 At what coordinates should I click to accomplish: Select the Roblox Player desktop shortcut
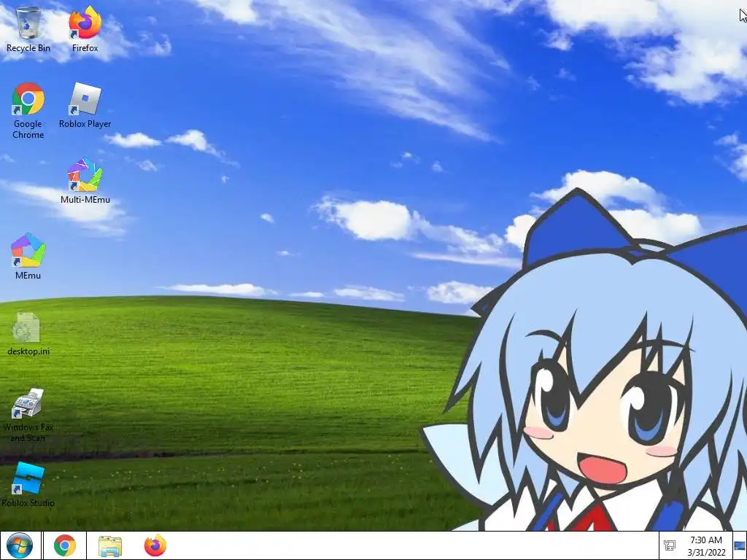click(85, 105)
